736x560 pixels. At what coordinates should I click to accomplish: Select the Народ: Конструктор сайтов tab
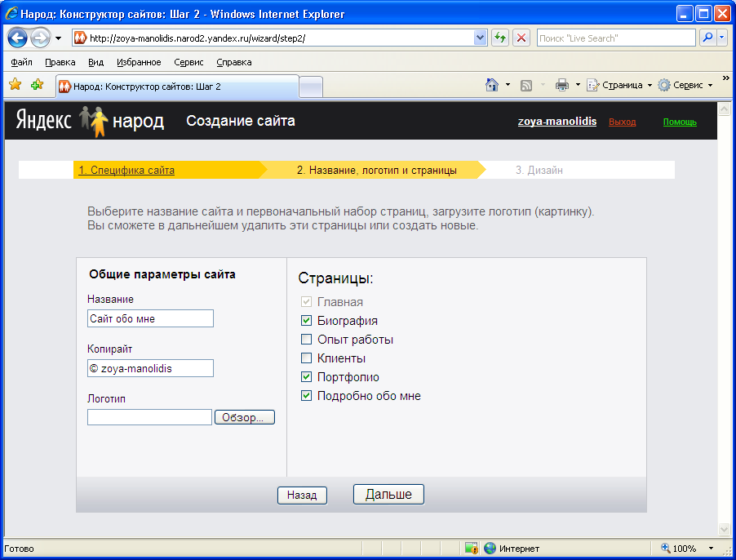tap(177, 87)
